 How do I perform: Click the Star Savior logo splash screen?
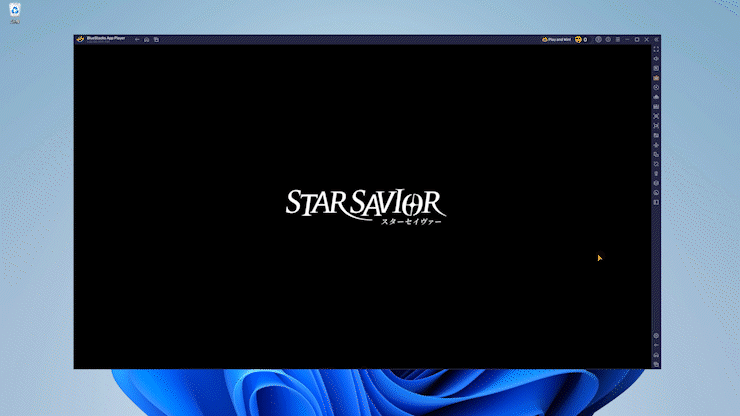pyautogui.click(x=365, y=203)
